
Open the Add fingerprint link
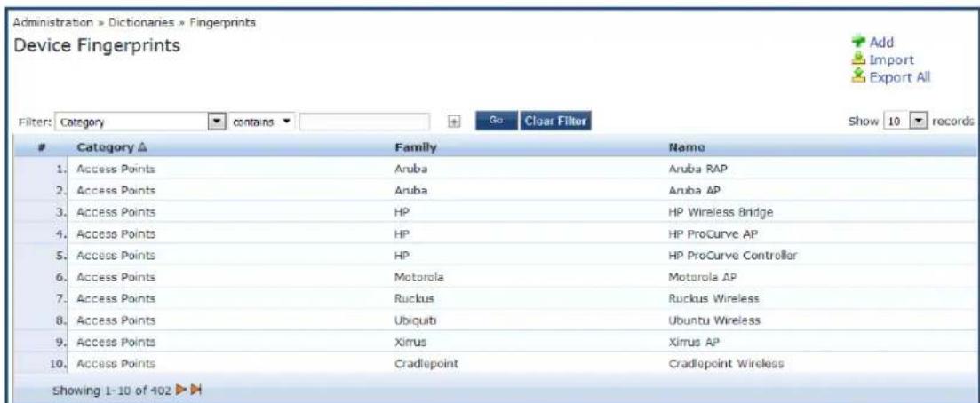click(x=882, y=43)
